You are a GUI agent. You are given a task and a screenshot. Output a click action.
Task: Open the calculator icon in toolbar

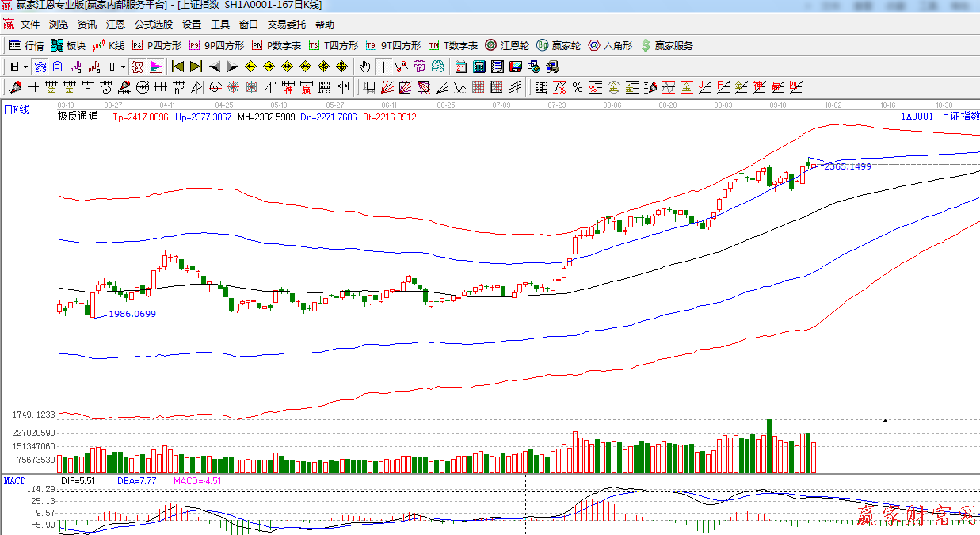click(479, 66)
